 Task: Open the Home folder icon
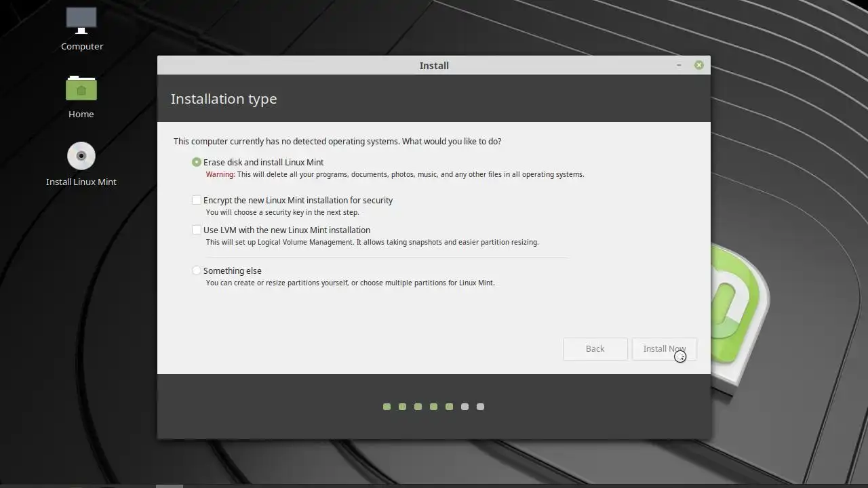click(81, 89)
